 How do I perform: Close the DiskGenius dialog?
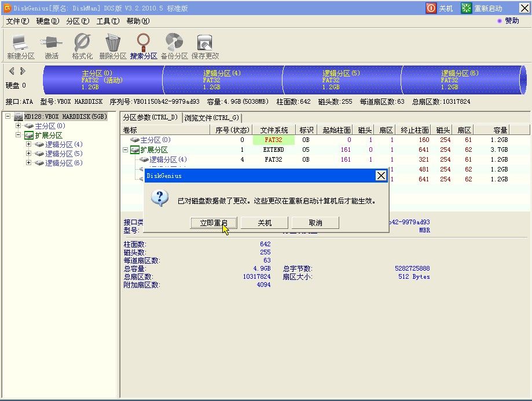[x=381, y=176]
